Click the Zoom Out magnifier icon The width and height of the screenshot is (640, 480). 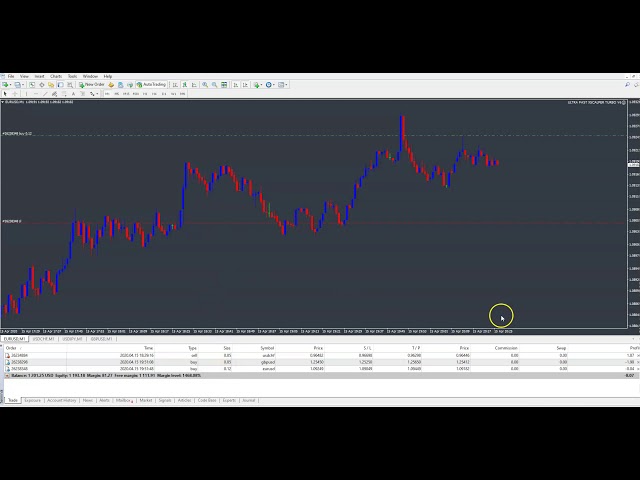coord(212,85)
